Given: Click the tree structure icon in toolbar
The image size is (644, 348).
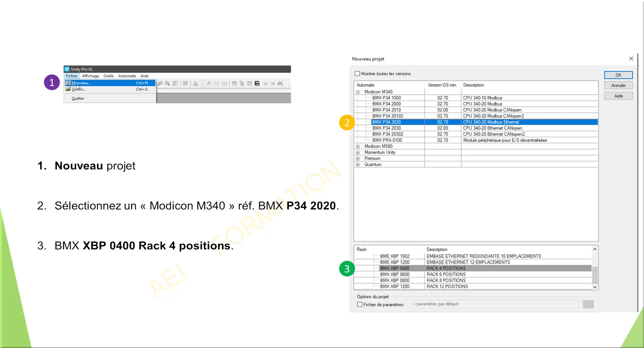Looking at the screenshot, I should [x=242, y=83].
